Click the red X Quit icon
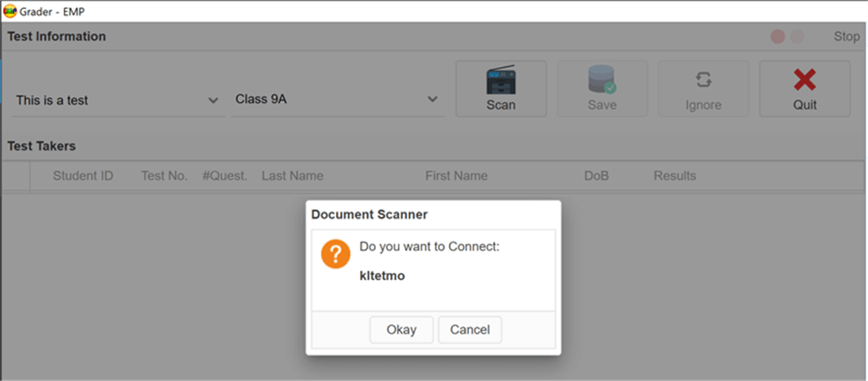Image resolution: width=868 pixels, height=381 pixels. pyautogui.click(x=805, y=80)
